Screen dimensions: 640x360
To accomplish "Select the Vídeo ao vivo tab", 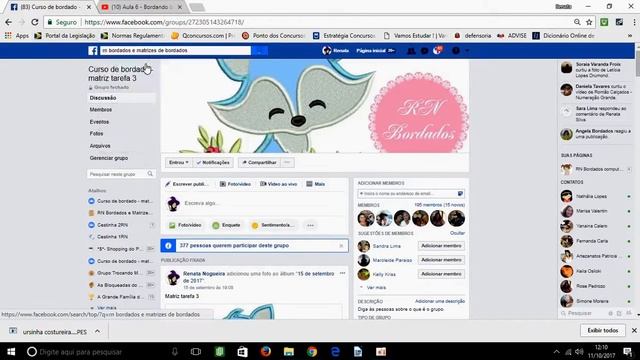I will (x=279, y=184).
